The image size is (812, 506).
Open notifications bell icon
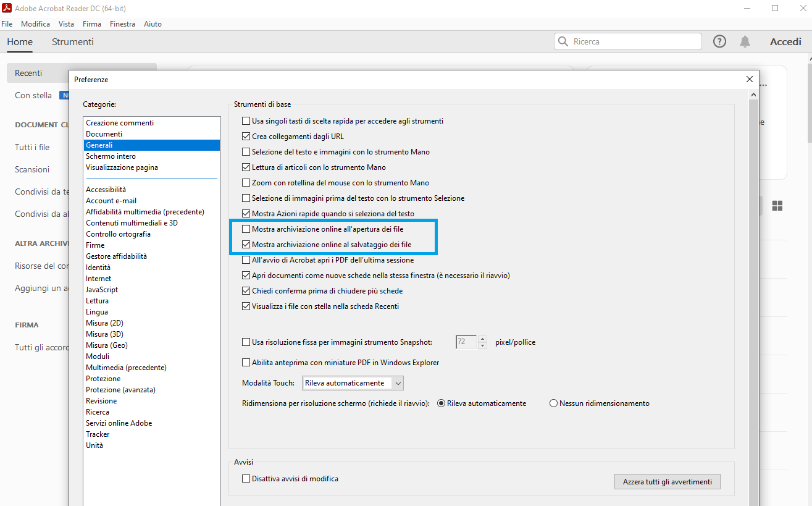(745, 41)
